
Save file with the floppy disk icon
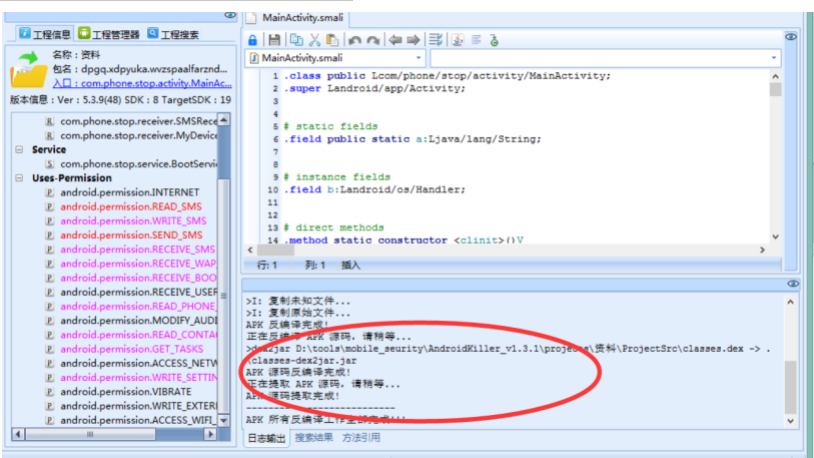point(274,40)
